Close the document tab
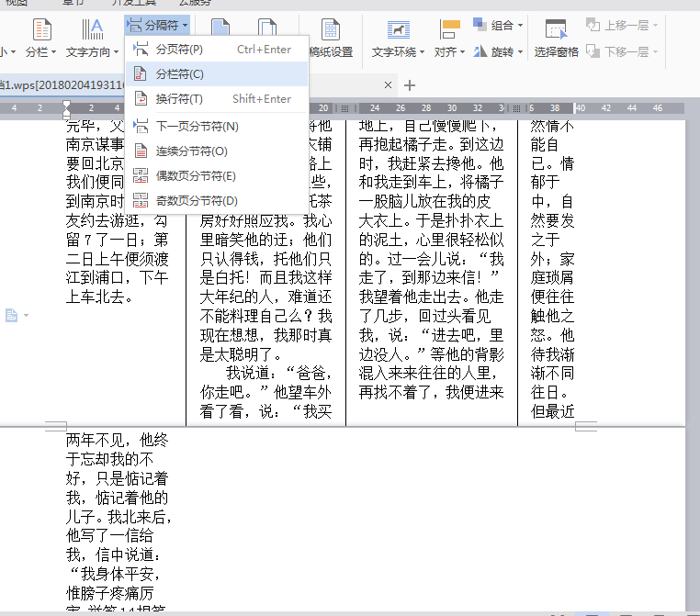 388,85
